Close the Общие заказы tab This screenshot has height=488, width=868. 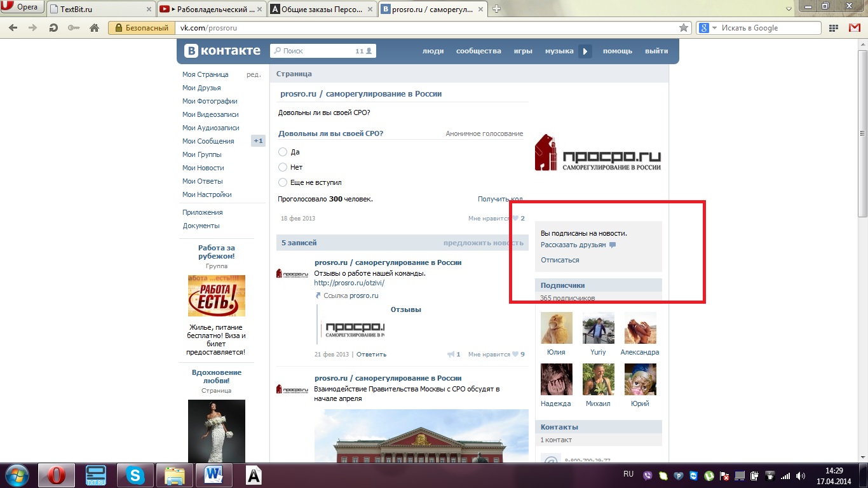click(370, 9)
